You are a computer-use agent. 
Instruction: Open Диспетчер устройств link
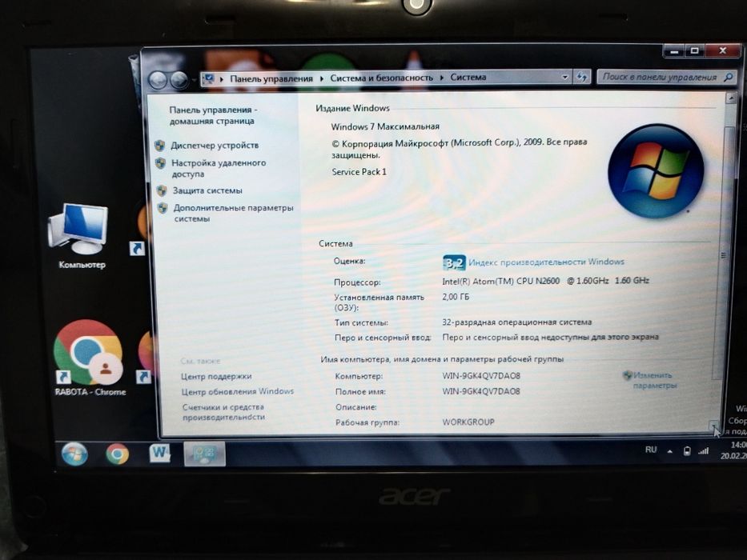[x=215, y=146]
